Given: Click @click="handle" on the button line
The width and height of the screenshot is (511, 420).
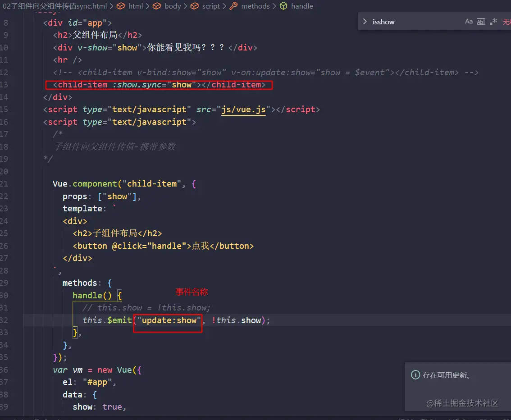Looking at the screenshot, I should coord(149,246).
